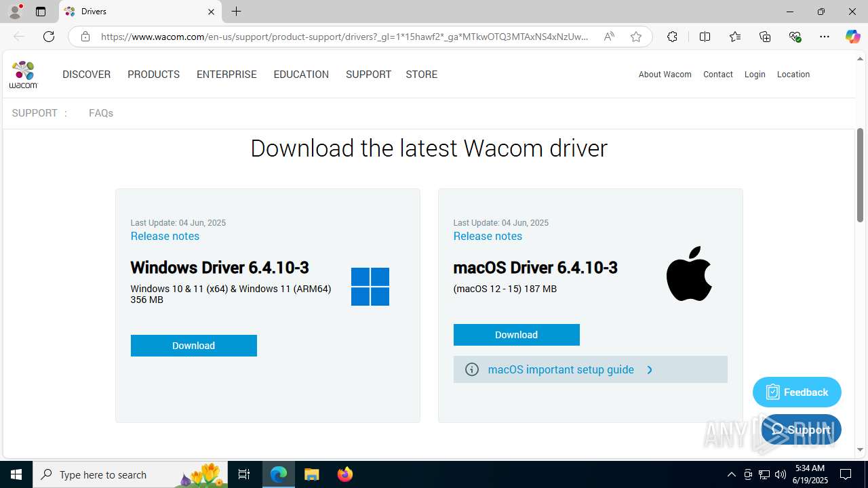
Task: Open the Windows notification center
Action: coord(846,474)
